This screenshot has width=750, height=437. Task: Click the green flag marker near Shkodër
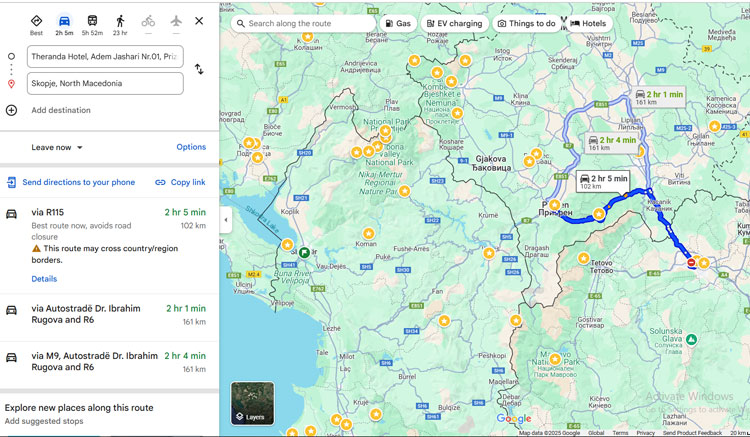click(304, 252)
